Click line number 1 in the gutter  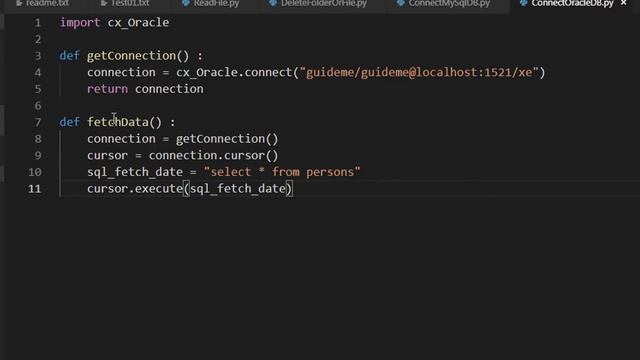point(38,23)
